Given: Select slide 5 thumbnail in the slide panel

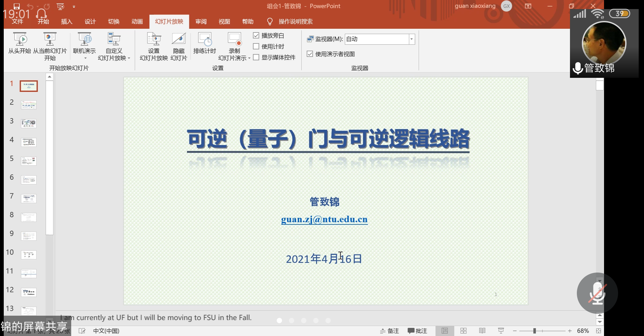Looking at the screenshot, I should pos(29,161).
